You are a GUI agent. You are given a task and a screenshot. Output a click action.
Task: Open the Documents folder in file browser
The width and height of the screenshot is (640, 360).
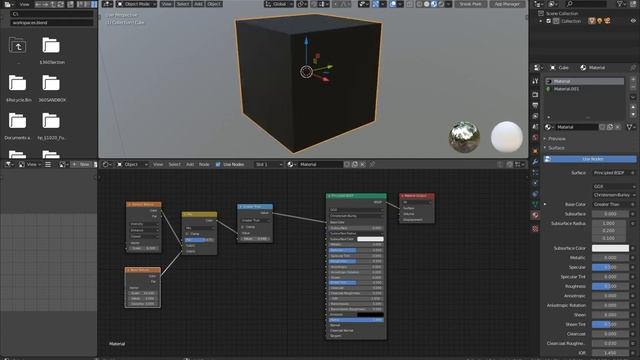(18, 126)
